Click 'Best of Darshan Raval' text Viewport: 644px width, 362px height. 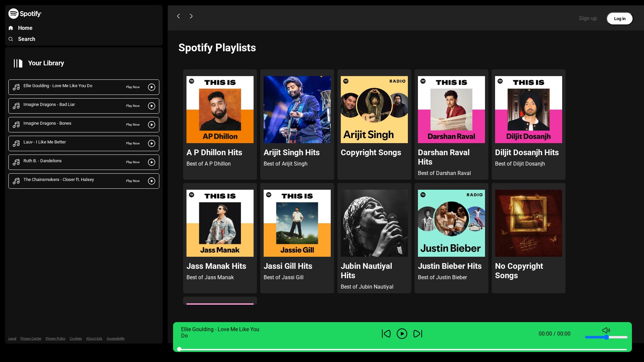[444, 173]
